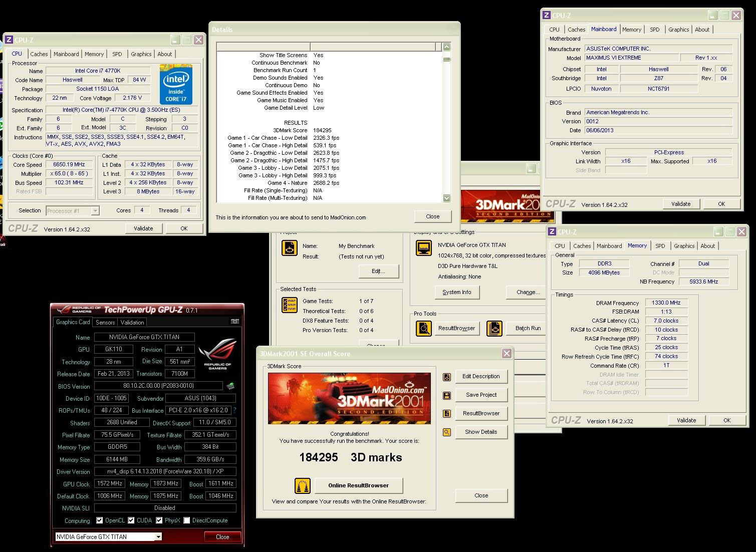756x552 pixels.
Task: Click the Close button in the GPU-Z window
Action: 222,536
